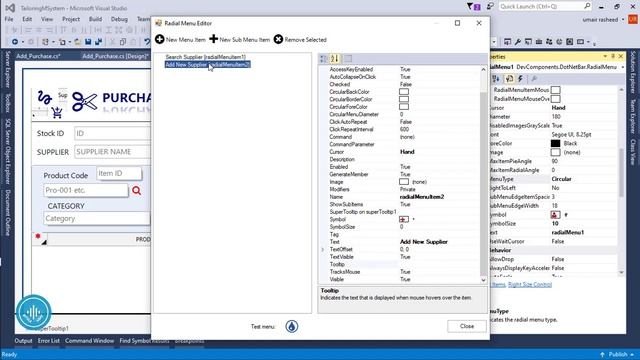Open Solution Explorer side tab
Image resolution: width=640 pixels, height=360 pixels.
coord(633,72)
